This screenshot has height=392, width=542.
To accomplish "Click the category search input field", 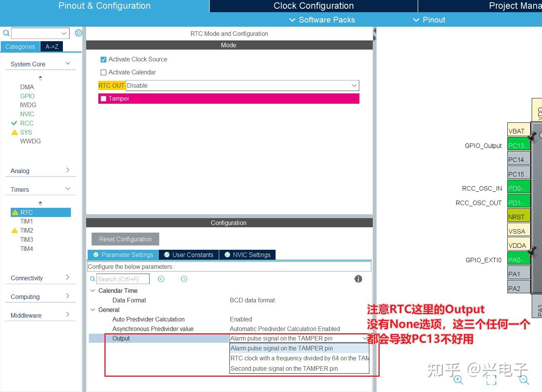I will tap(36, 33).
